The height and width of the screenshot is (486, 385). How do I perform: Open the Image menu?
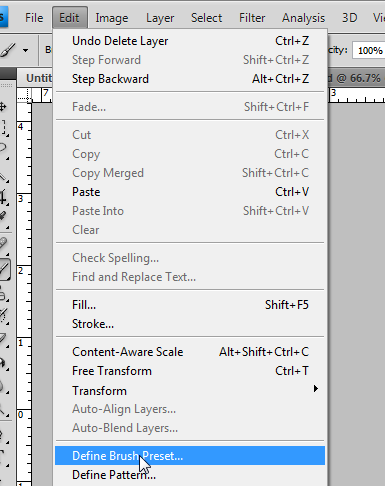112,18
